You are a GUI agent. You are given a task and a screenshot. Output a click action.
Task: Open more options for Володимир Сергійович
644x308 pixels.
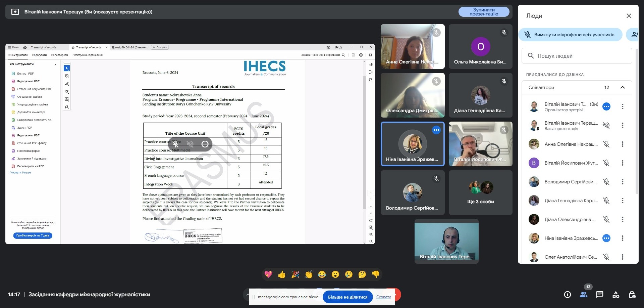(x=623, y=182)
